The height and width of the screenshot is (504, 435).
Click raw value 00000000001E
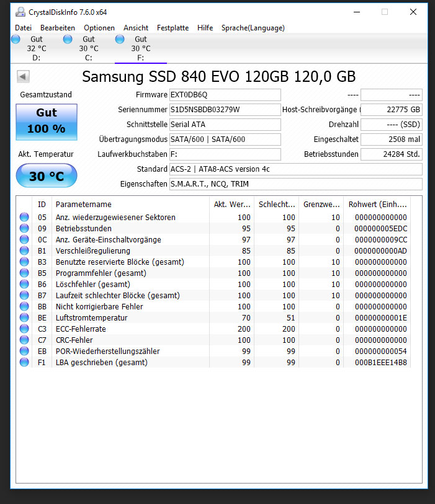click(x=380, y=318)
